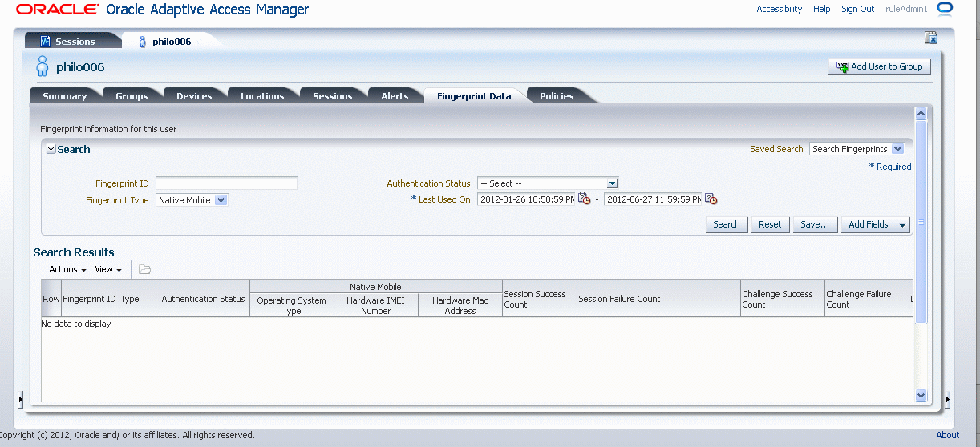Click the Challenge Success Count column header
The height and width of the screenshot is (447, 980).
(x=783, y=299)
